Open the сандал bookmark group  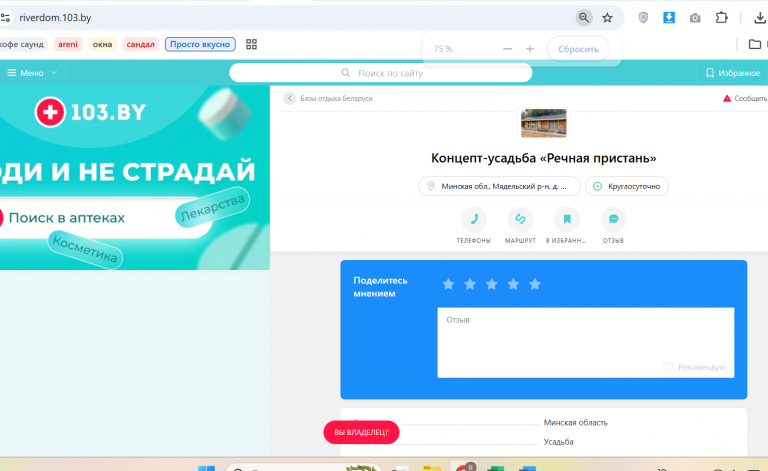point(141,44)
